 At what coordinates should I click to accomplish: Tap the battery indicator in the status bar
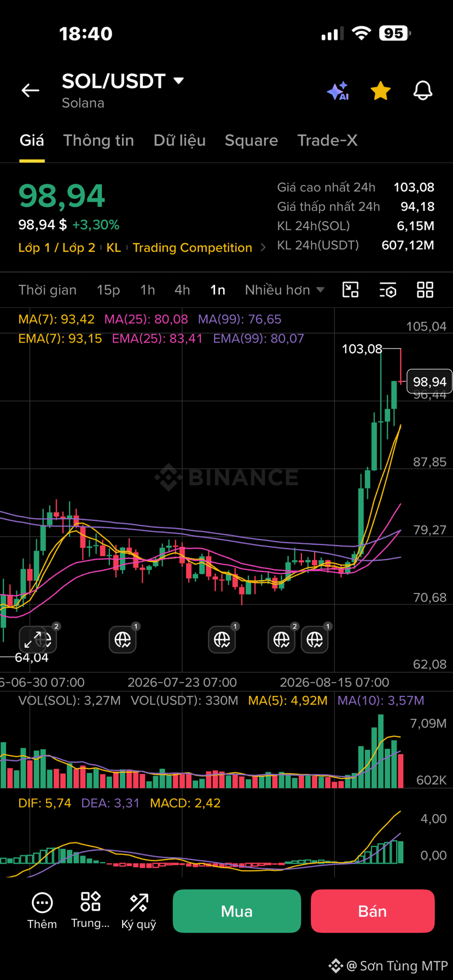[x=395, y=33]
